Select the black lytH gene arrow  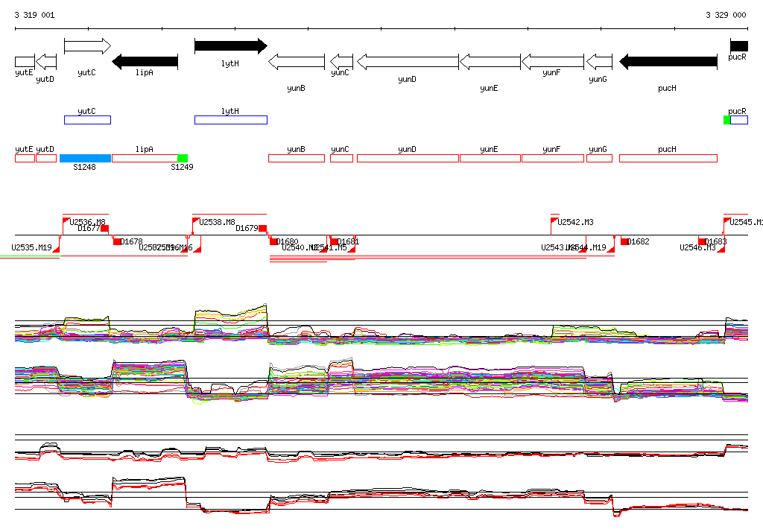pyautogui.click(x=230, y=46)
